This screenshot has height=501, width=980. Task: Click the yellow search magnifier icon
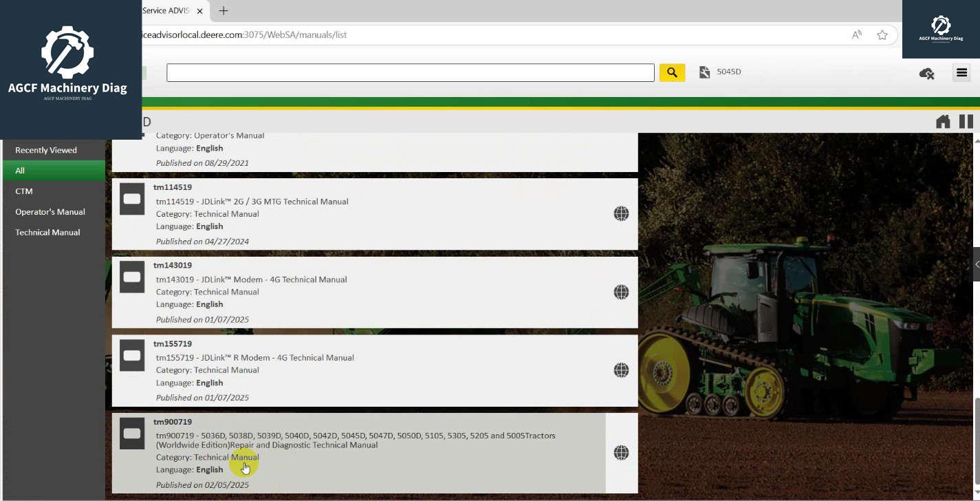coord(672,72)
